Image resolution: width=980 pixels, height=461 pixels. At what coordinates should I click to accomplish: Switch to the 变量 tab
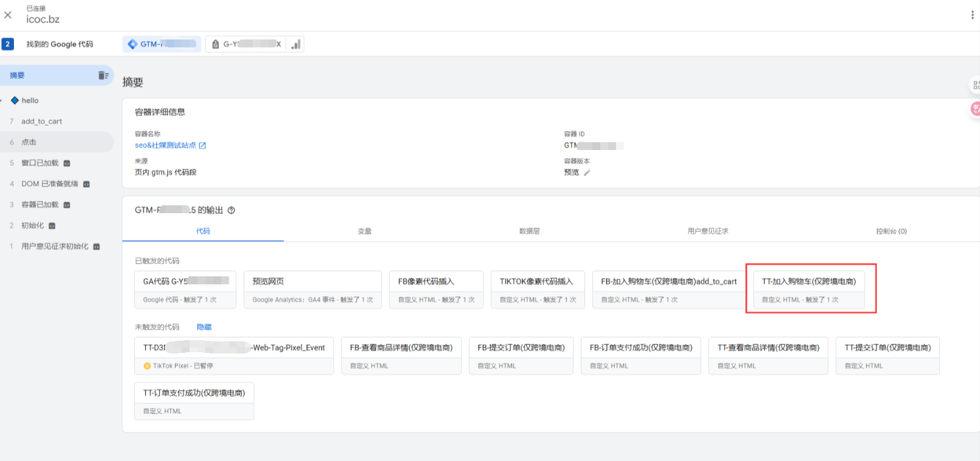[365, 231]
